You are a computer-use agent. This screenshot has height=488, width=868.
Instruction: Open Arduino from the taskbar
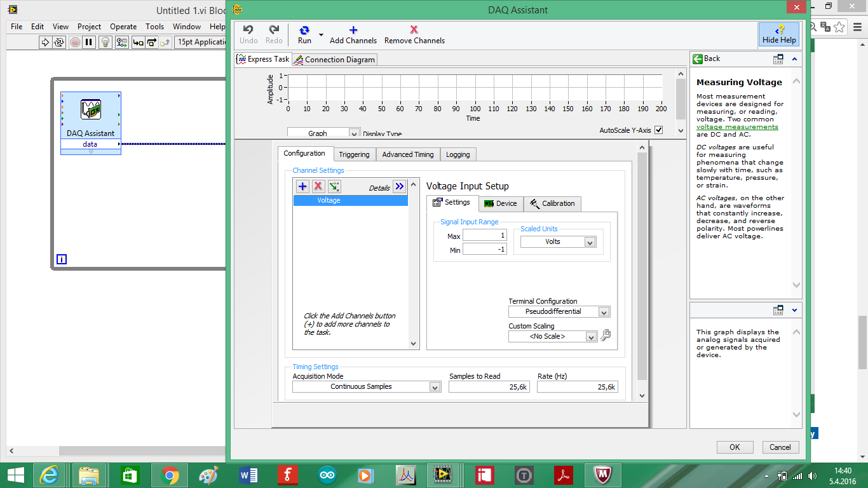[329, 475]
